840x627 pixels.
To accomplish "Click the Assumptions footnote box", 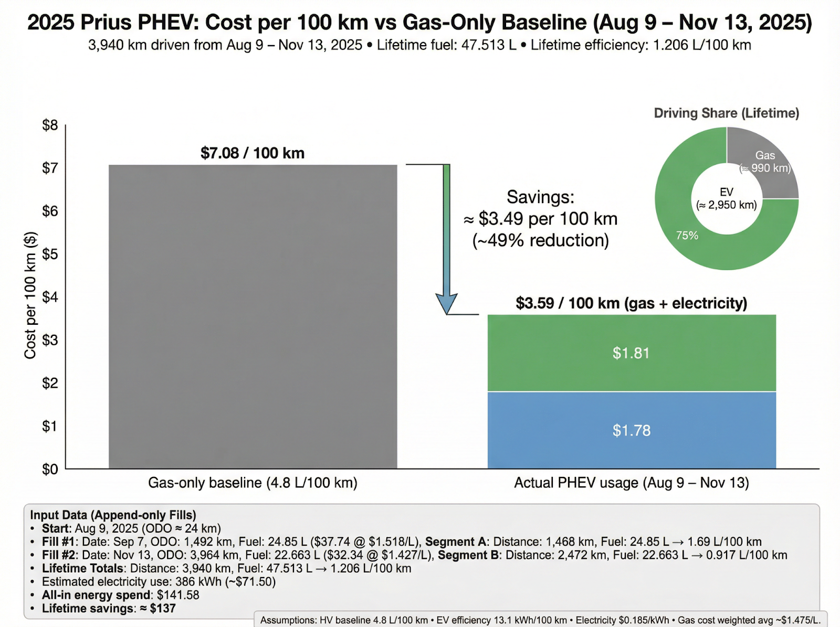I will [x=540, y=620].
